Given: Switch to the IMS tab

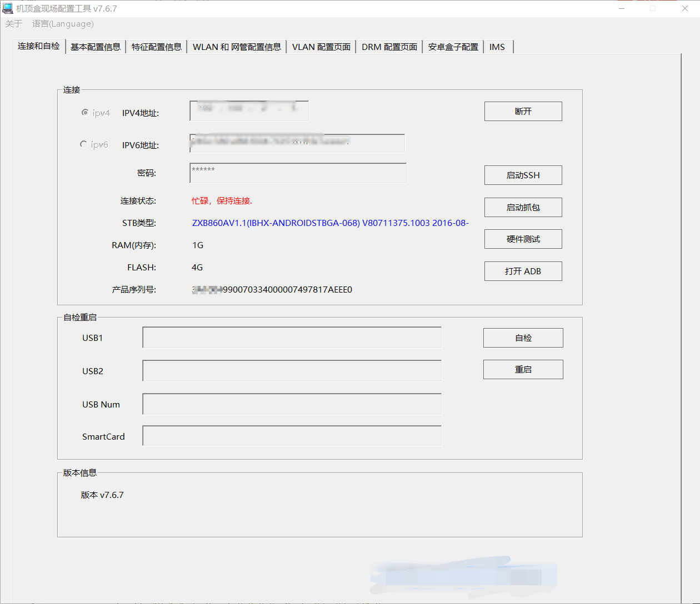Looking at the screenshot, I should 498,47.
